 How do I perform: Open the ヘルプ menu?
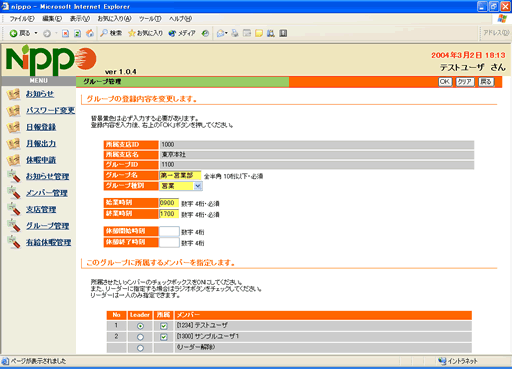[180, 19]
